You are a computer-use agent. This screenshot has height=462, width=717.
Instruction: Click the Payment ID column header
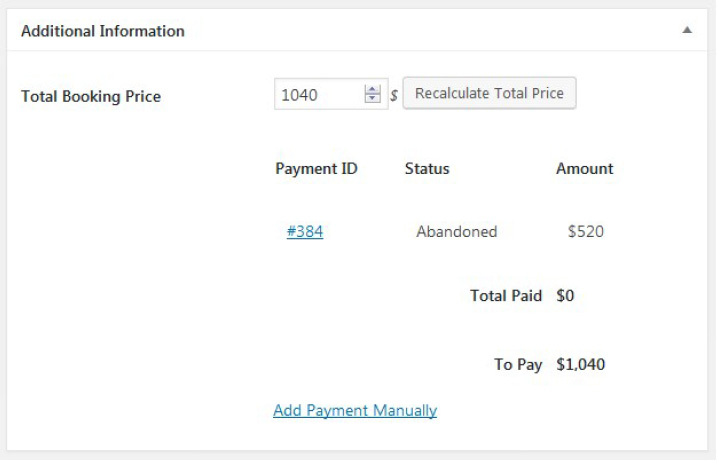pyautogui.click(x=316, y=169)
